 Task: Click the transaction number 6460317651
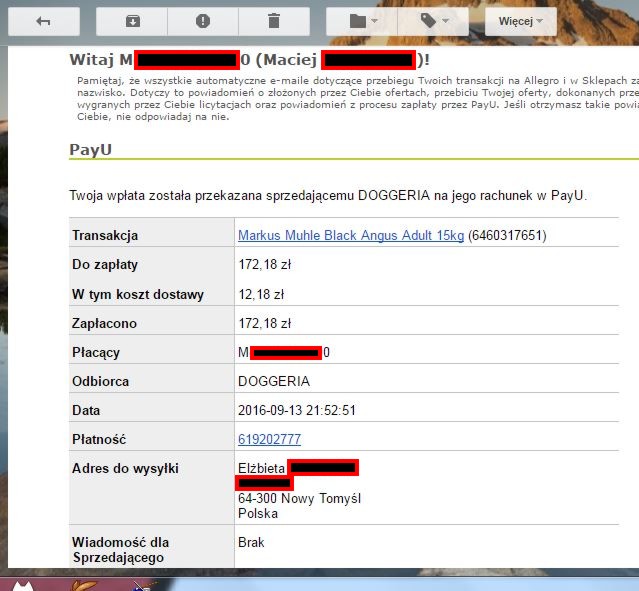[x=507, y=236]
